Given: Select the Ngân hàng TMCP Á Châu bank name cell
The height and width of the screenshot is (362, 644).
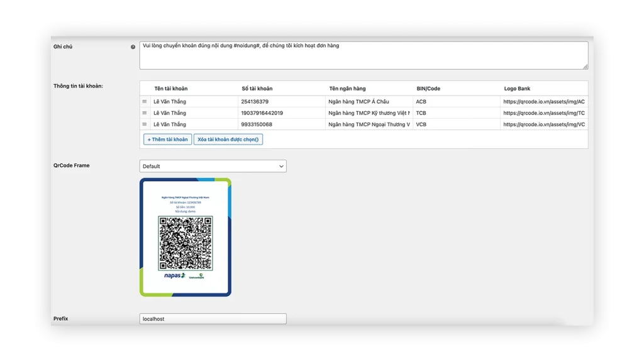Looking at the screenshot, I should click(369, 102).
